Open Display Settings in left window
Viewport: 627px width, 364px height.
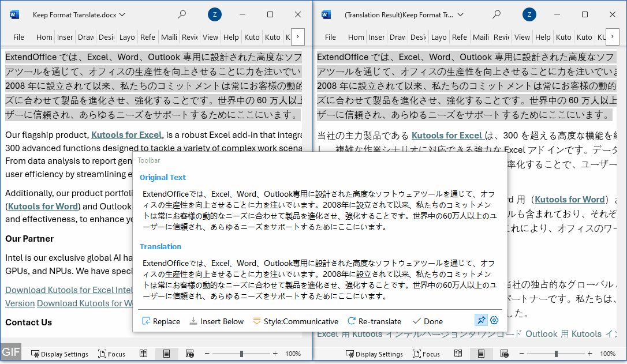point(59,354)
